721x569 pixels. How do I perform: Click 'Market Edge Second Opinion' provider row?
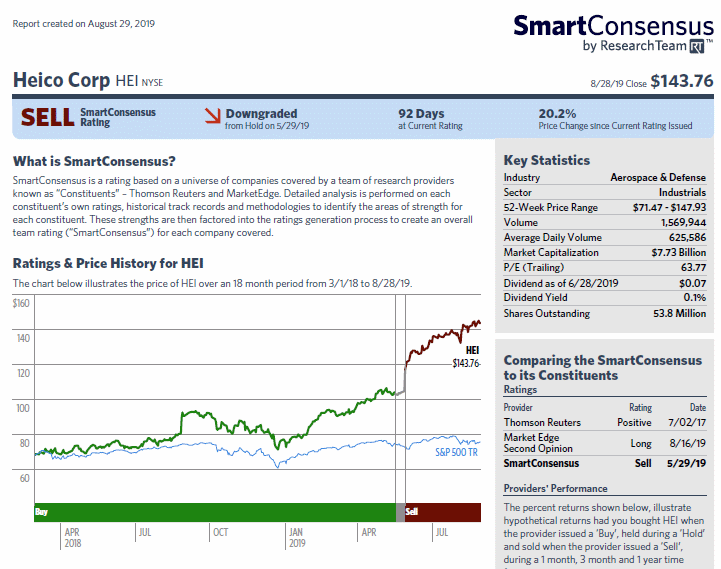tap(605, 443)
